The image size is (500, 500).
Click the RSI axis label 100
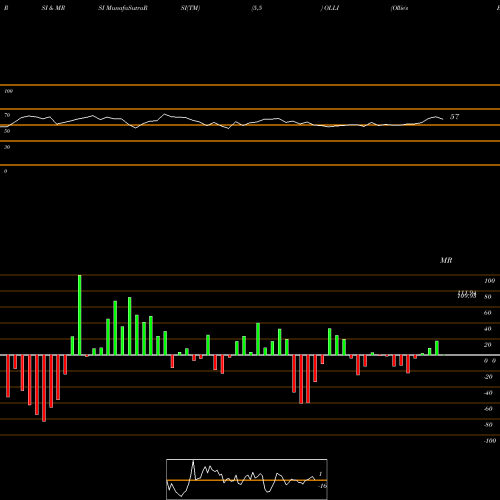coord(8,91)
